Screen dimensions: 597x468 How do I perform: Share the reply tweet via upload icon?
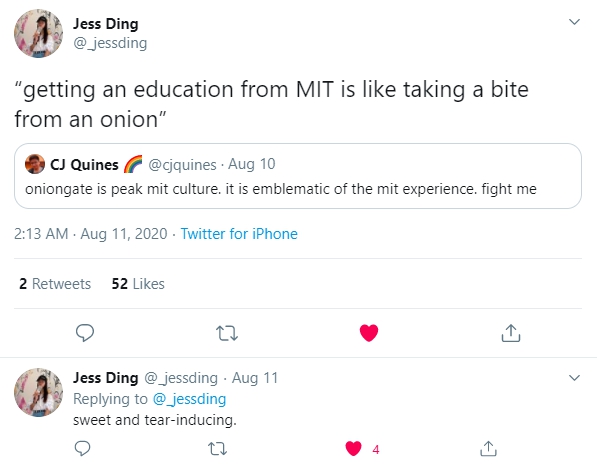point(488,449)
